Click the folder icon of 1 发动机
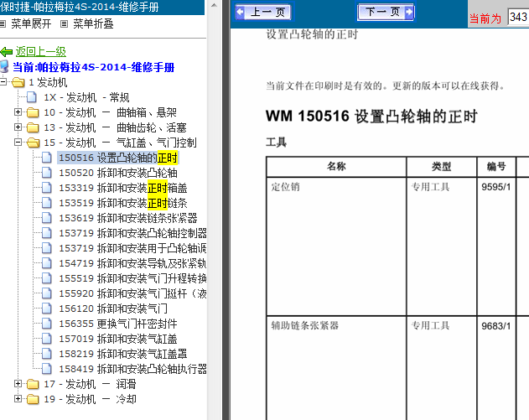Screen dimensions: 529x420 click(18, 82)
